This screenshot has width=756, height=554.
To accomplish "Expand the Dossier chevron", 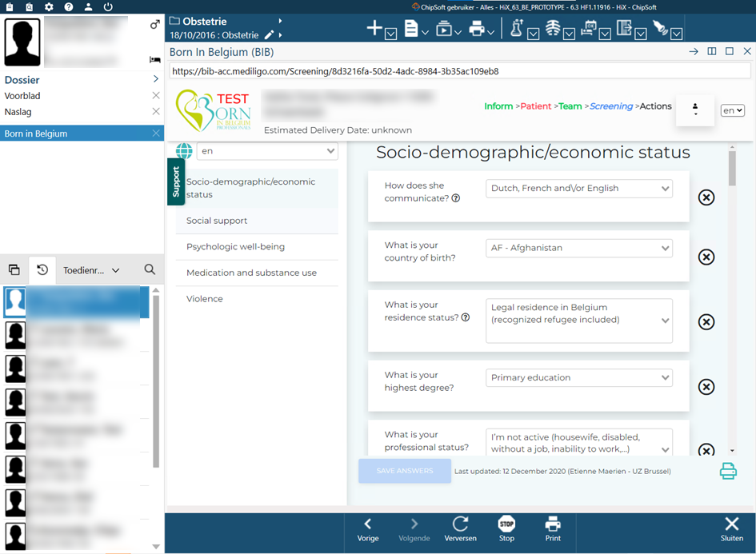I will click(x=155, y=79).
